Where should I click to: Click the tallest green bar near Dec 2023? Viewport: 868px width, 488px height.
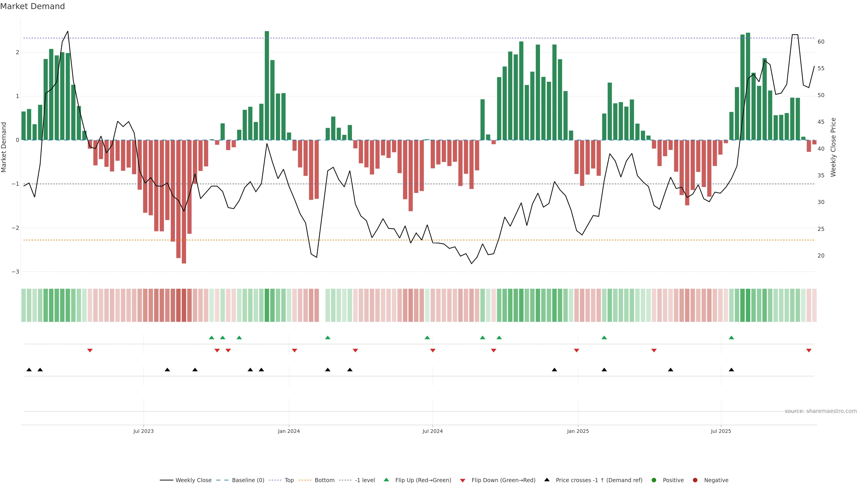coord(267,84)
